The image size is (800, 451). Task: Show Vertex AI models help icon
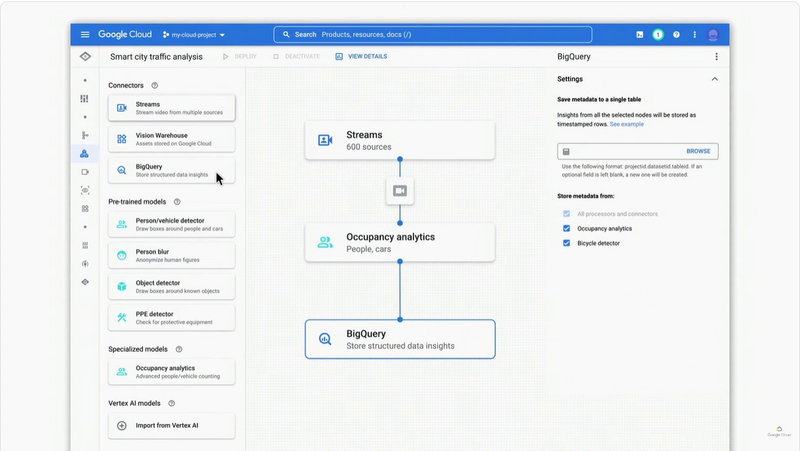pos(171,404)
